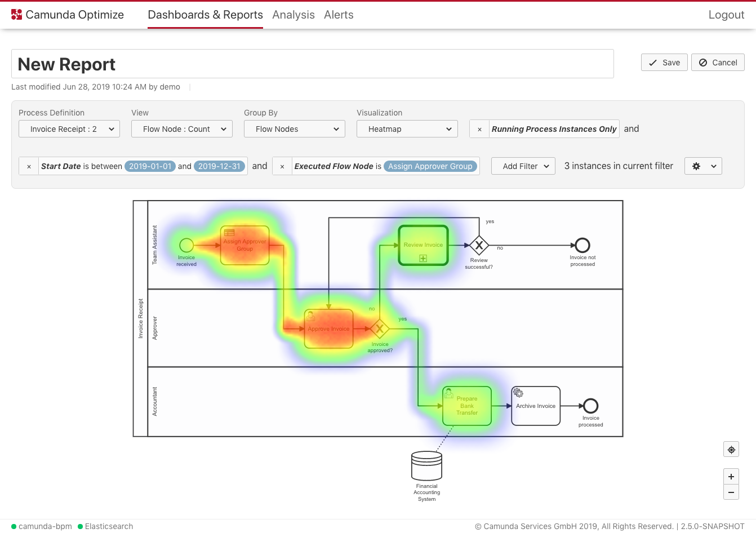Click the Invoice Receipt pool label
The width and height of the screenshot is (756, 533).
point(141,318)
